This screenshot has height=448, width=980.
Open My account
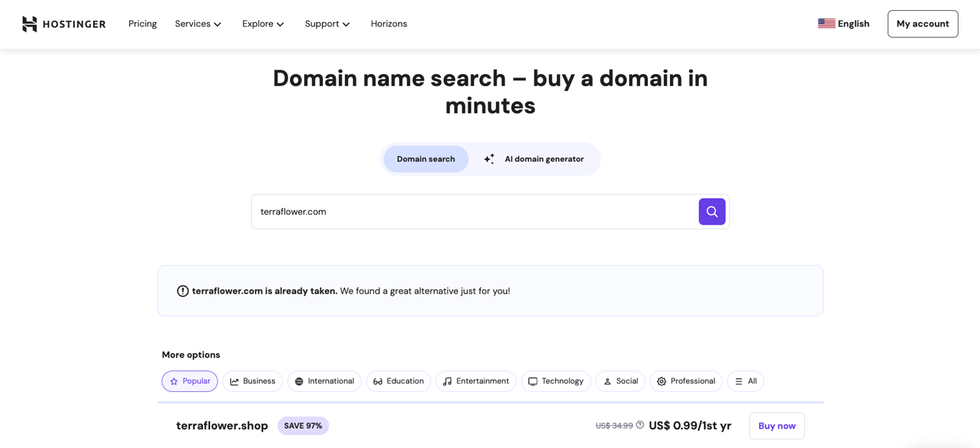pyautogui.click(x=923, y=23)
